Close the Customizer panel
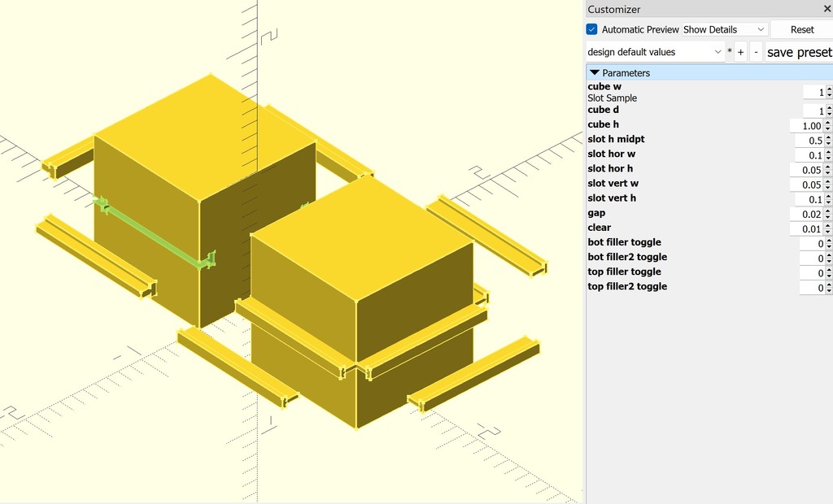This screenshot has height=504, width=833. coord(826,9)
